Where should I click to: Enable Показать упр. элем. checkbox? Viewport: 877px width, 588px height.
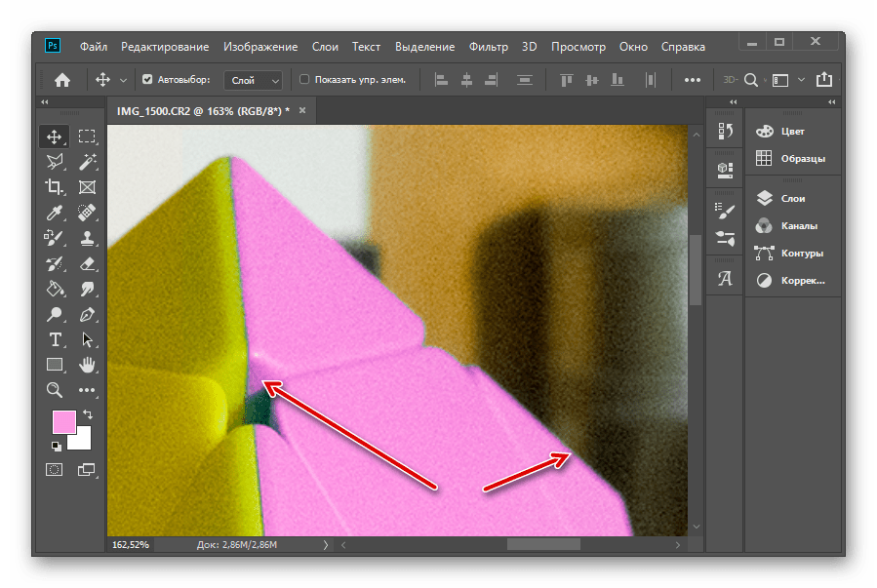pos(304,80)
